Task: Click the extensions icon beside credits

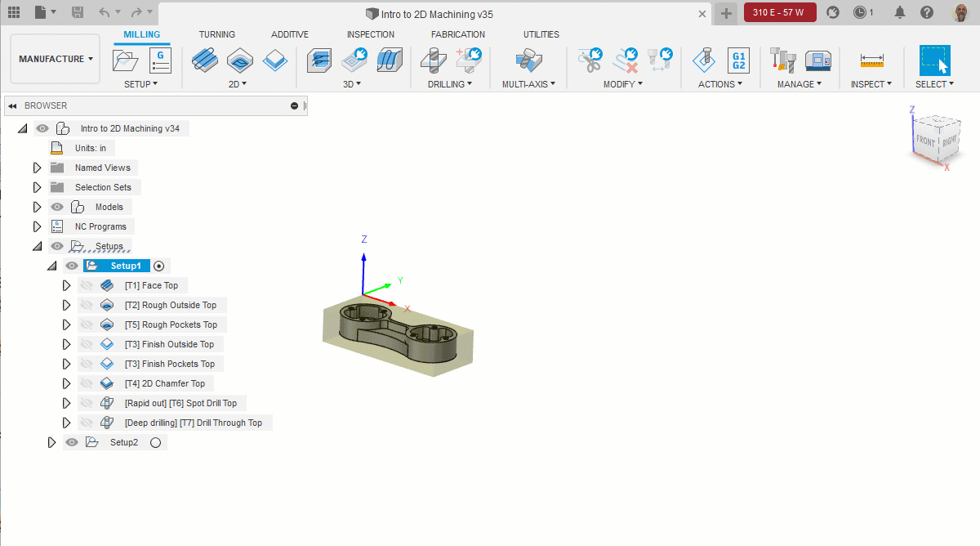Action: pos(832,12)
